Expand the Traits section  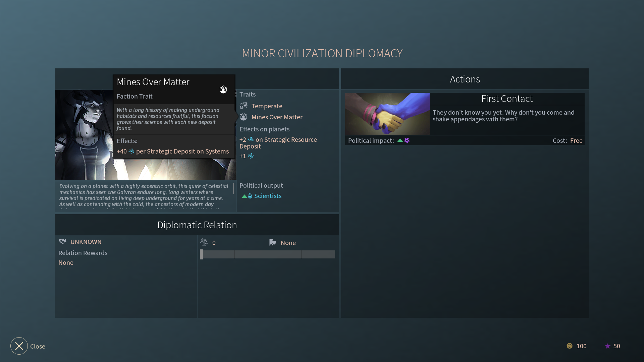tap(247, 94)
